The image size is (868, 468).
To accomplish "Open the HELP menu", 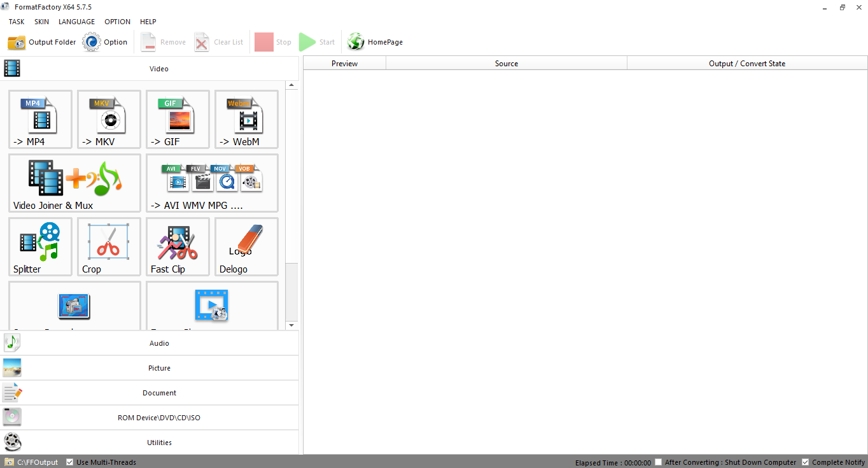I will (148, 22).
